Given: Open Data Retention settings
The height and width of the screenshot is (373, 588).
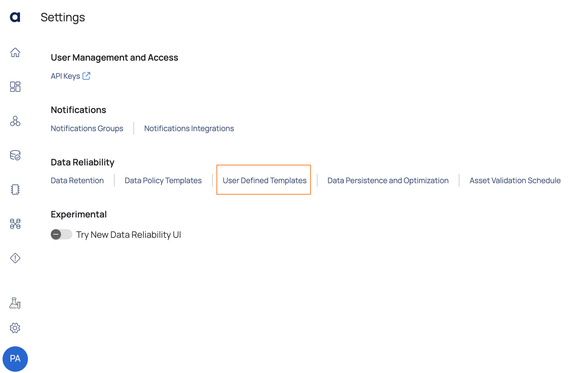Looking at the screenshot, I should click(77, 181).
